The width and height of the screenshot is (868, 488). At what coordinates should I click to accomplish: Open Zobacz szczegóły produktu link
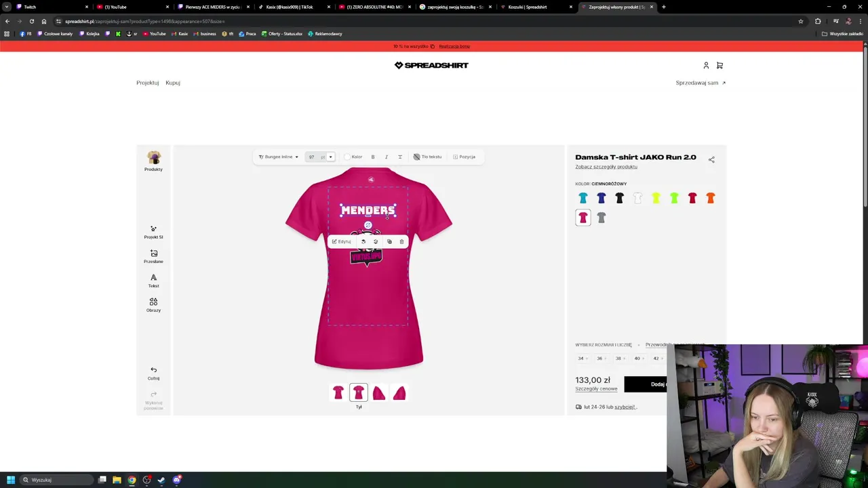tap(606, 167)
